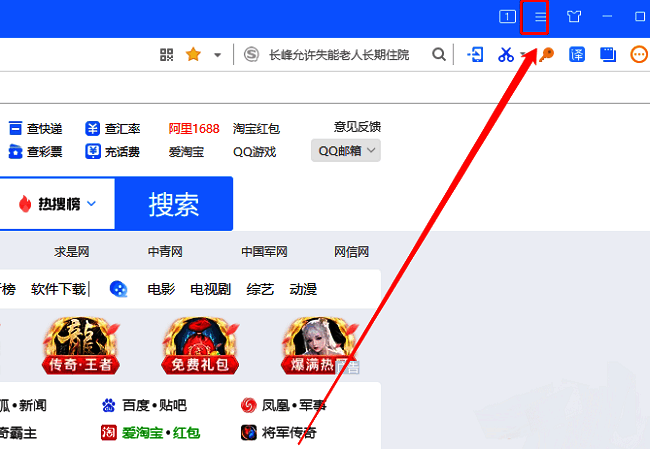Image resolution: width=650 pixels, height=449 pixels.
Task: Click the 意见反馈 feedback link
Action: [x=357, y=126]
